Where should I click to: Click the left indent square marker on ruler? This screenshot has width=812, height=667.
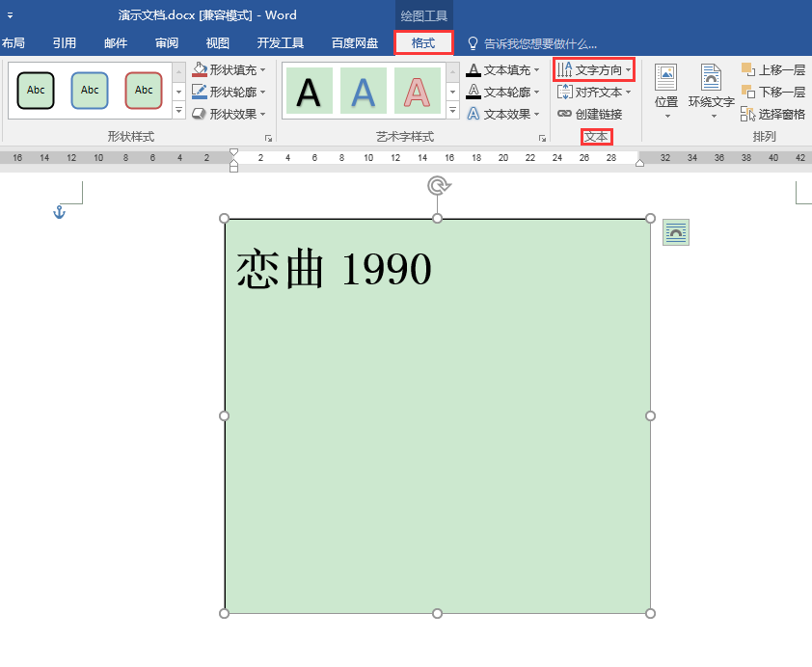click(x=233, y=169)
